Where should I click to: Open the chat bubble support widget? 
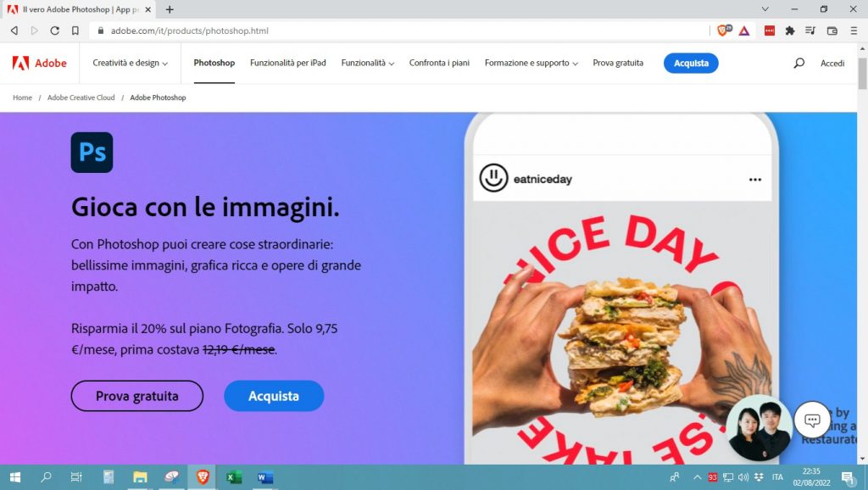pyautogui.click(x=812, y=420)
